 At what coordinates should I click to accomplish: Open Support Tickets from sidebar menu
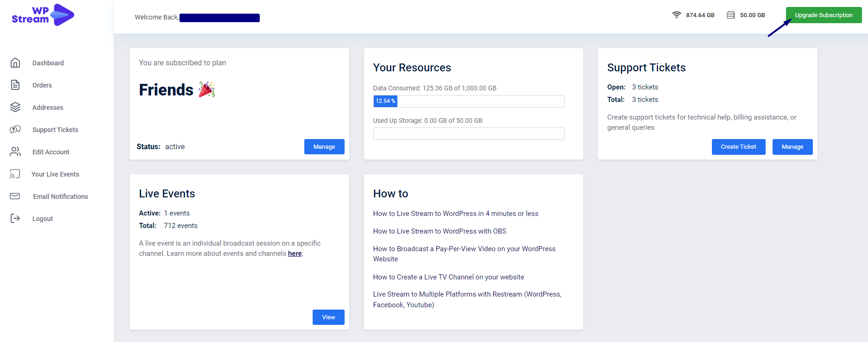pyautogui.click(x=55, y=130)
